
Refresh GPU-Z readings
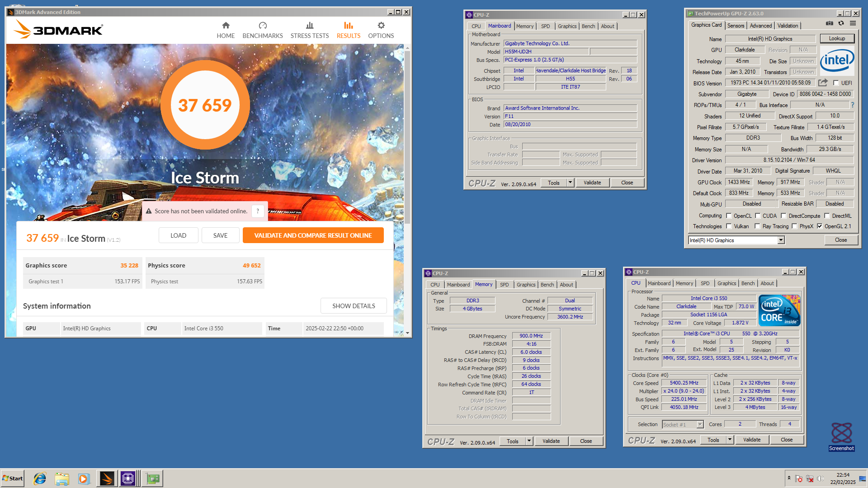[x=841, y=23]
